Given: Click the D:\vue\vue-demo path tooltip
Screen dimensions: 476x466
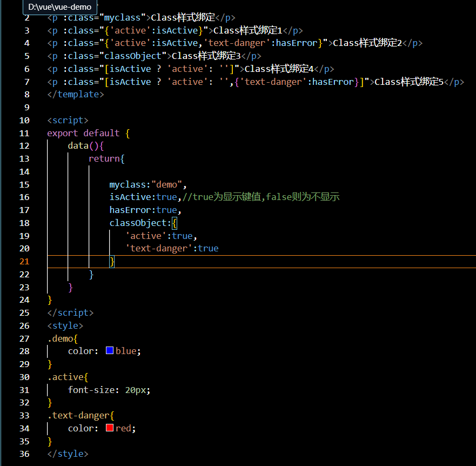Looking at the screenshot, I should tap(60, 7).
